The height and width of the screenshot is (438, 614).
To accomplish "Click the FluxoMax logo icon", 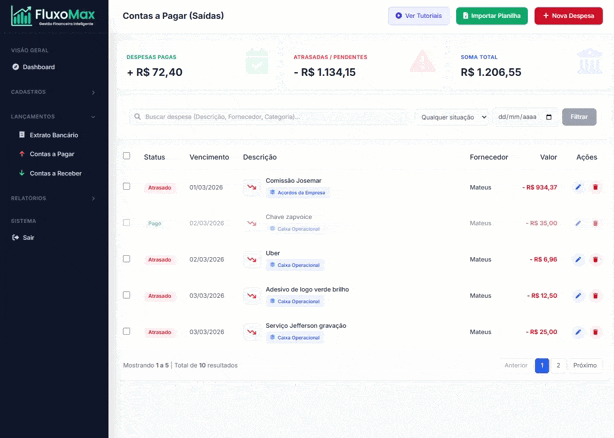I will click(21, 16).
